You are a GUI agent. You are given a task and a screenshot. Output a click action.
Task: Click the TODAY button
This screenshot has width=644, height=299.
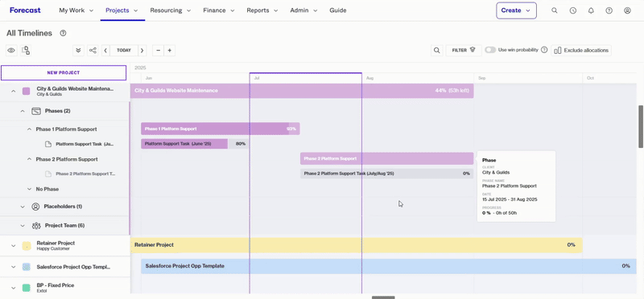click(x=124, y=51)
